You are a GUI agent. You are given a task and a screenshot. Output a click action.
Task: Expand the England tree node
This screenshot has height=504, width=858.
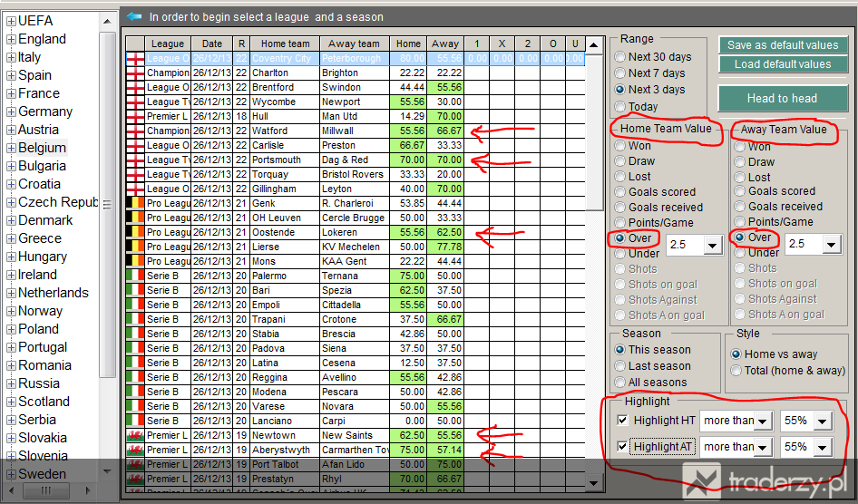[10, 39]
